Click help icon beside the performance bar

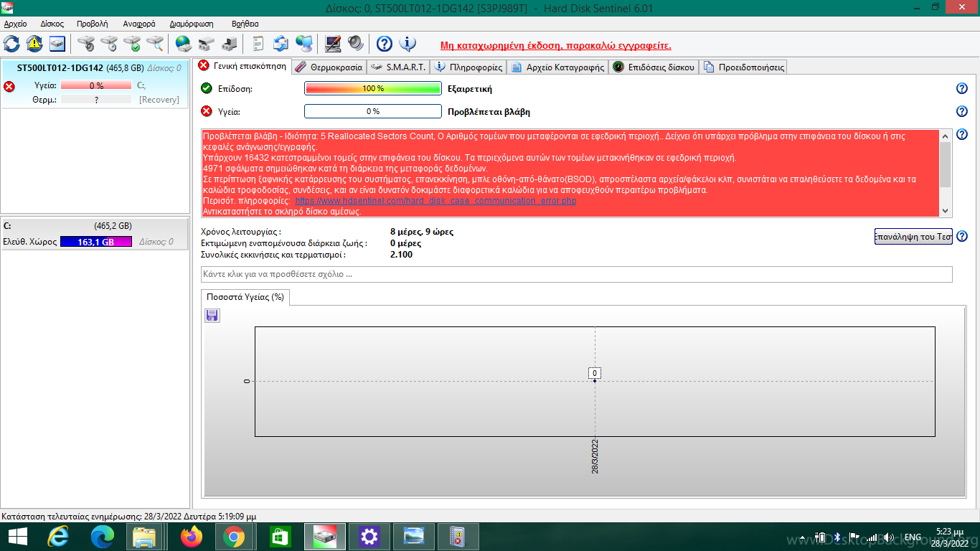(962, 88)
